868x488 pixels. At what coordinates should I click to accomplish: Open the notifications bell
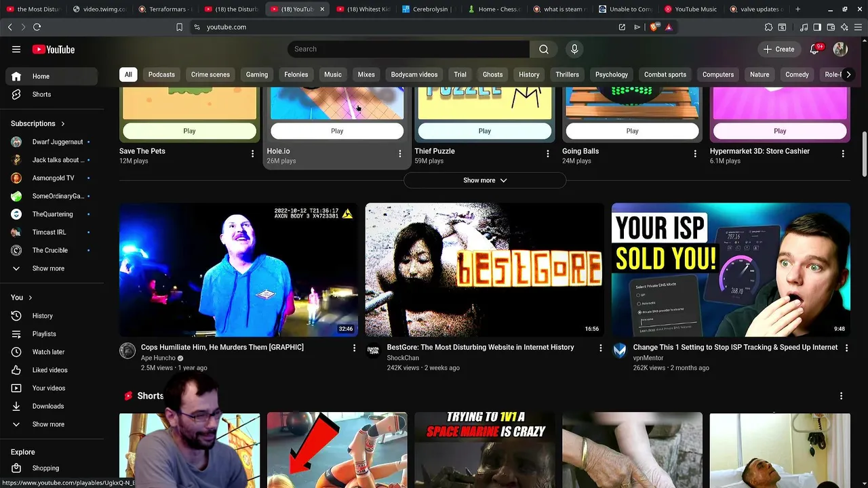pyautogui.click(x=815, y=49)
